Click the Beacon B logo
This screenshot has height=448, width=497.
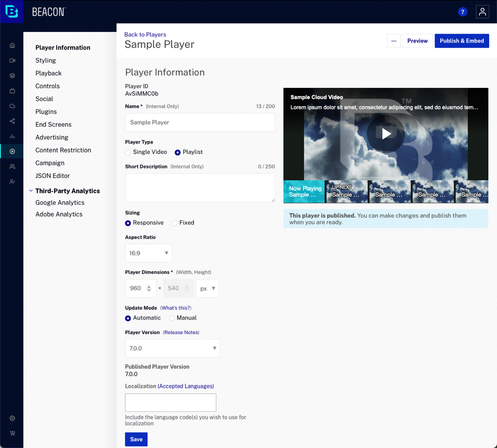click(x=12, y=12)
